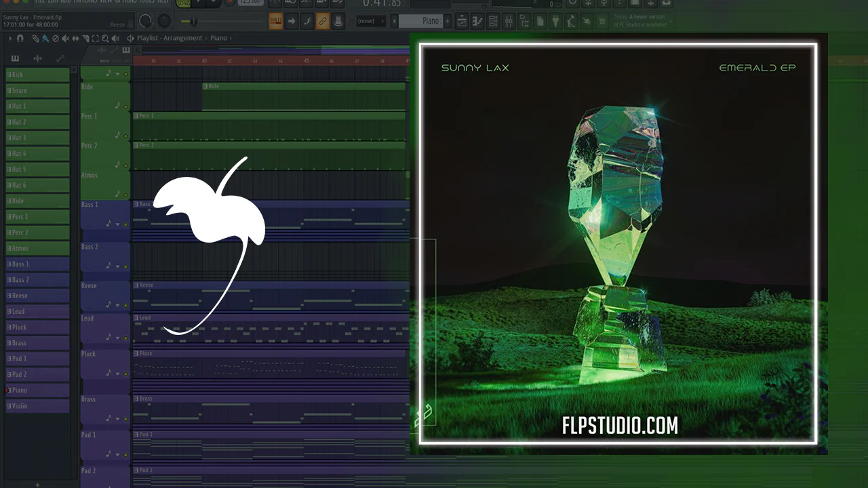
Task: Open the Playlist options menu arrow
Action: 11,39
